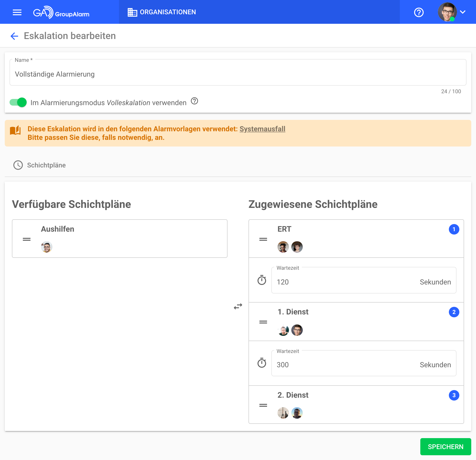Open the hamburger navigation menu
Viewport: 476px width, 460px height.
(x=17, y=12)
